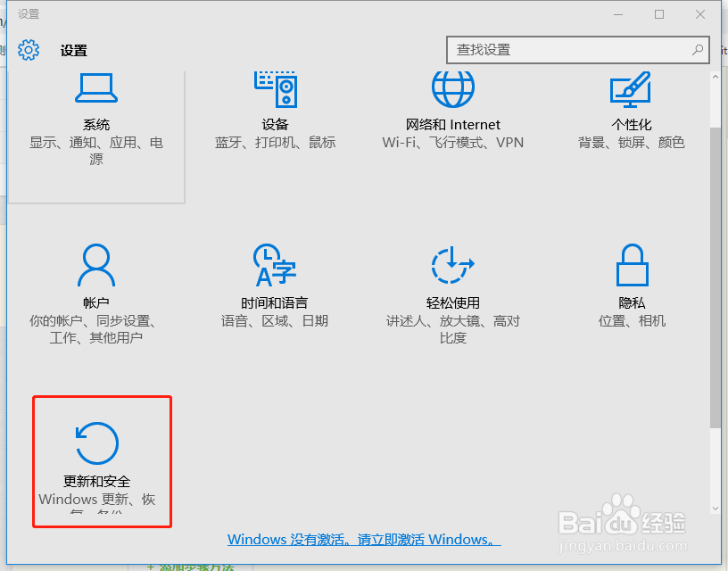Open the Update and Security circular arrow icon
This screenshot has height=571, width=728.
tap(97, 443)
